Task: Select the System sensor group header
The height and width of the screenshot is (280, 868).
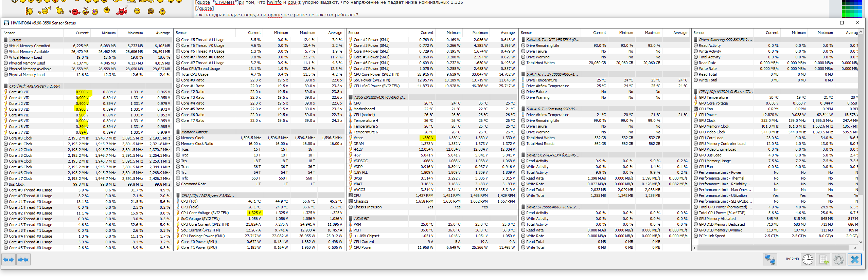Action: [x=87, y=40]
